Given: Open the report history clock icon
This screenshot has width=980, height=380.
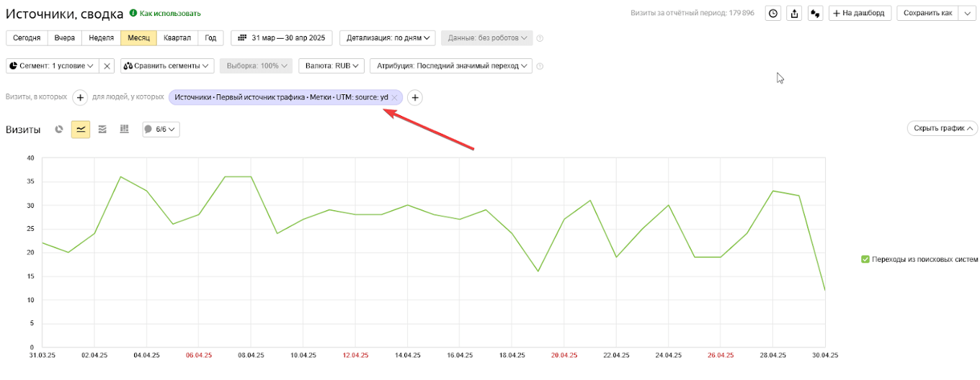Looking at the screenshot, I should pos(772,13).
